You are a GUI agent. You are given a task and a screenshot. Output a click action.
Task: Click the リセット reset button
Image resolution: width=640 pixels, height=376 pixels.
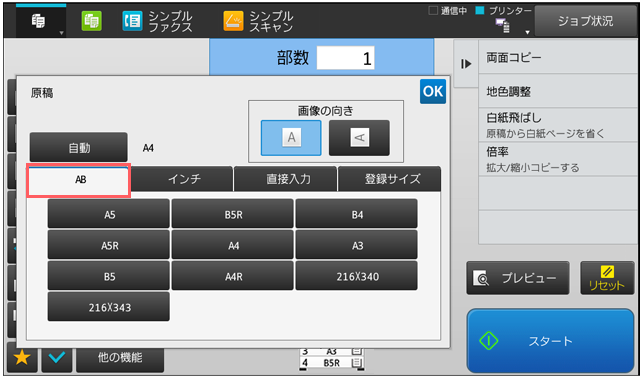click(607, 278)
